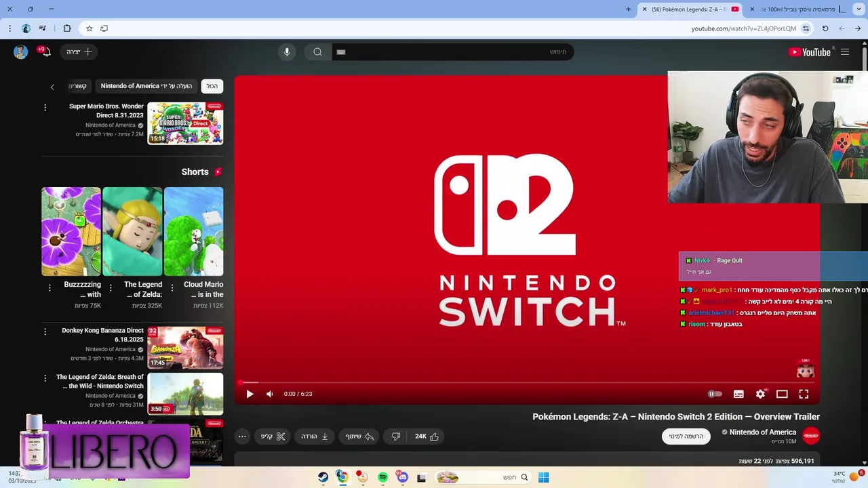
Task: Open the on-screen keyboard icon in search
Action: pos(341,52)
